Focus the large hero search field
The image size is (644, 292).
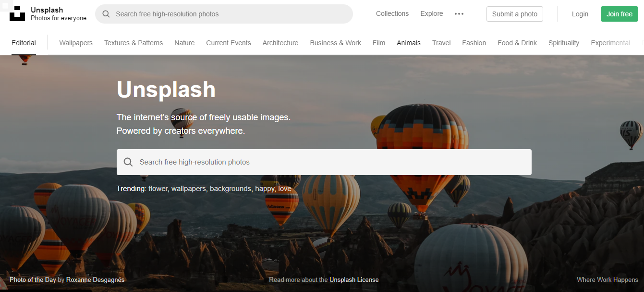coord(324,162)
